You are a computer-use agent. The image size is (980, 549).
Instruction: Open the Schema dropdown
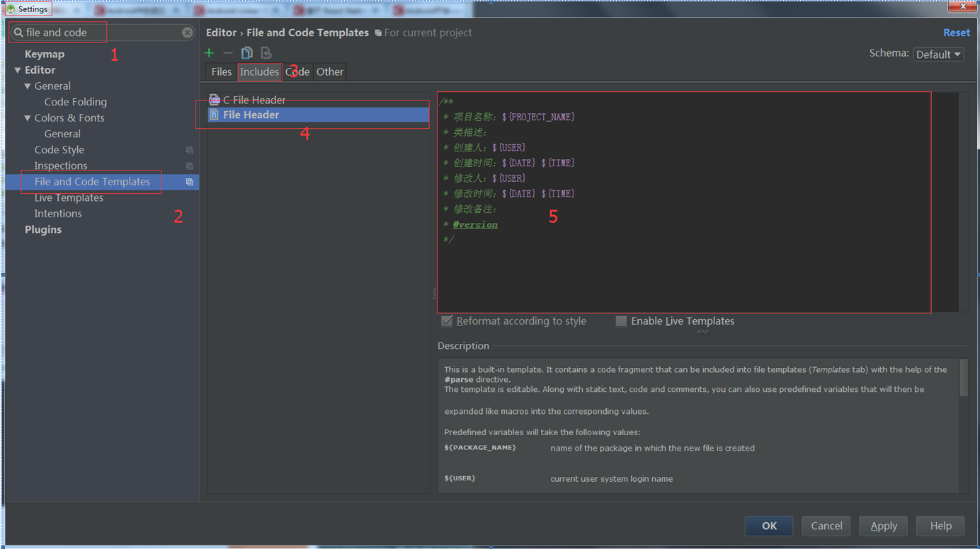[938, 53]
